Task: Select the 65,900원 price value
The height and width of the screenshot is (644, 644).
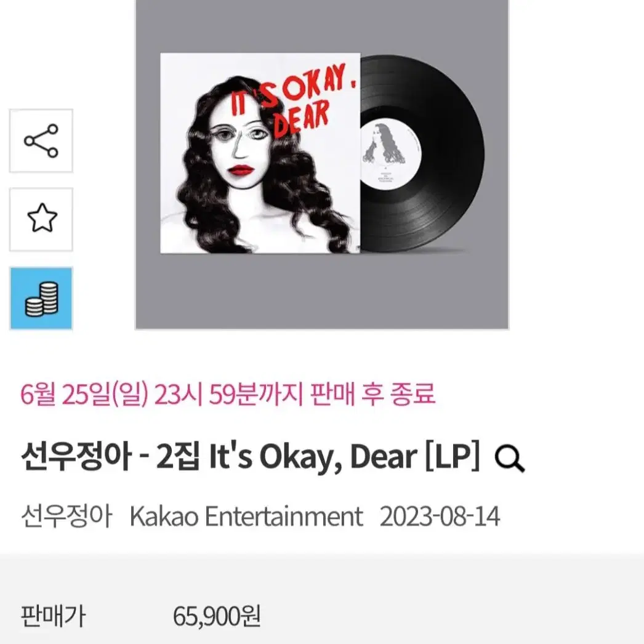Action: [x=217, y=616]
